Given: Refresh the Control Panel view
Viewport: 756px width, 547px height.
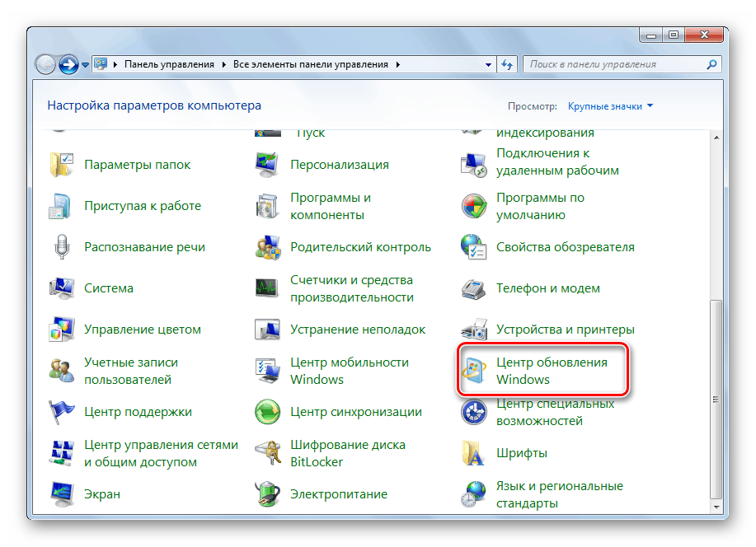Looking at the screenshot, I should (x=507, y=64).
